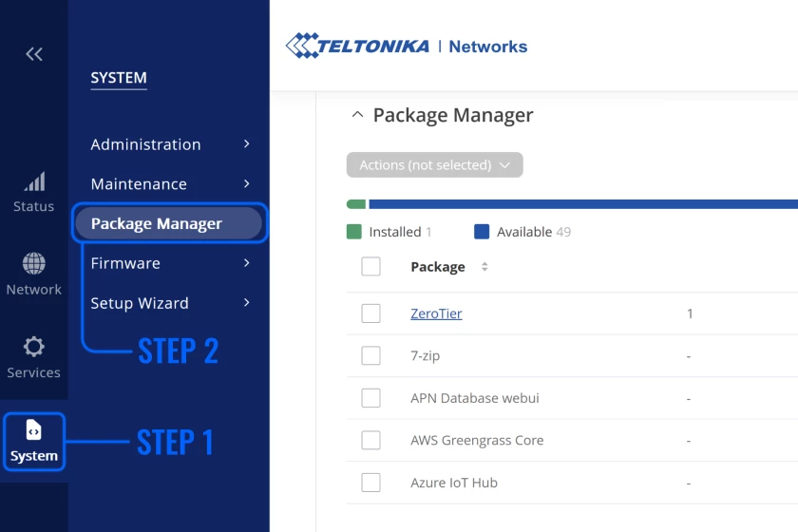Screen dimensions: 798x532
Task: Open the Setup Wizard menu item
Action: (169, 303)
